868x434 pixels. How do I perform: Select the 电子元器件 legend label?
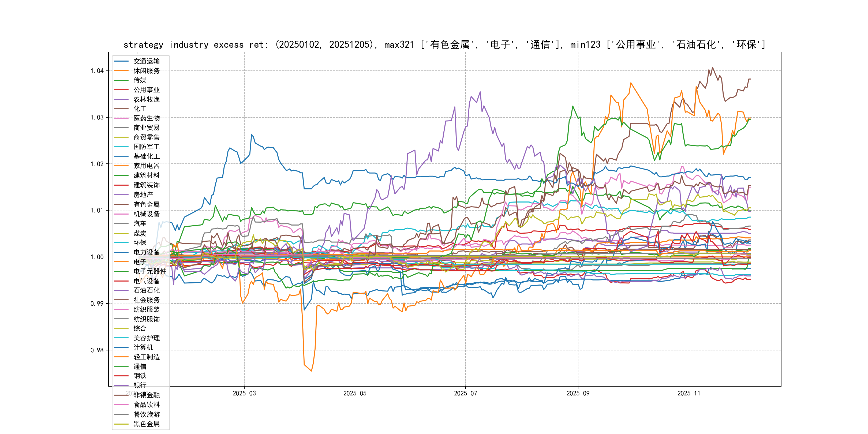(149, 271)
